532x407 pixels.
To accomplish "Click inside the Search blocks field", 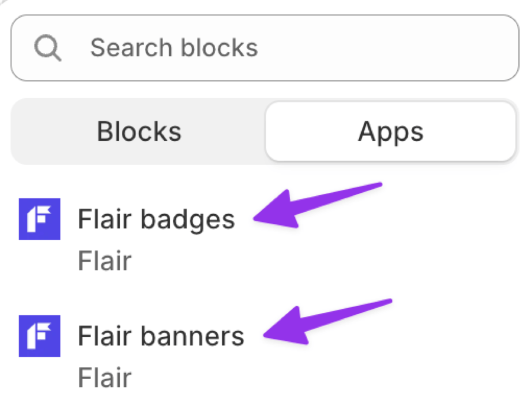I will 266,47.
